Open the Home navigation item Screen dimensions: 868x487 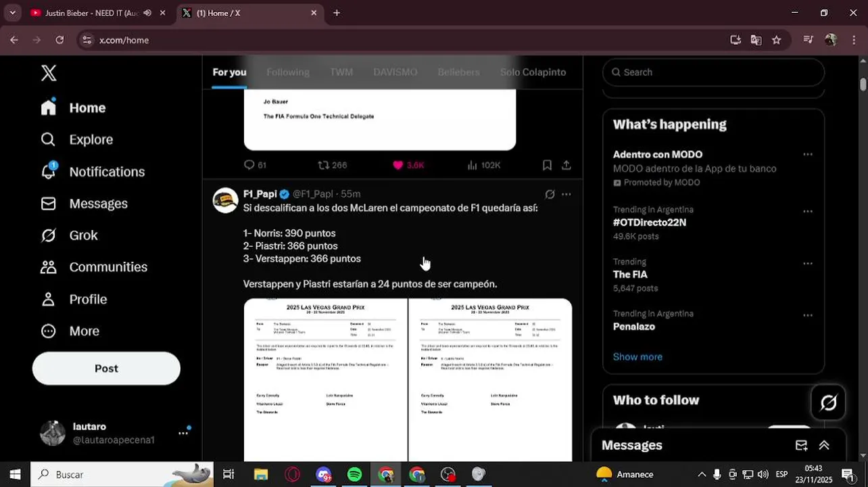73,108
